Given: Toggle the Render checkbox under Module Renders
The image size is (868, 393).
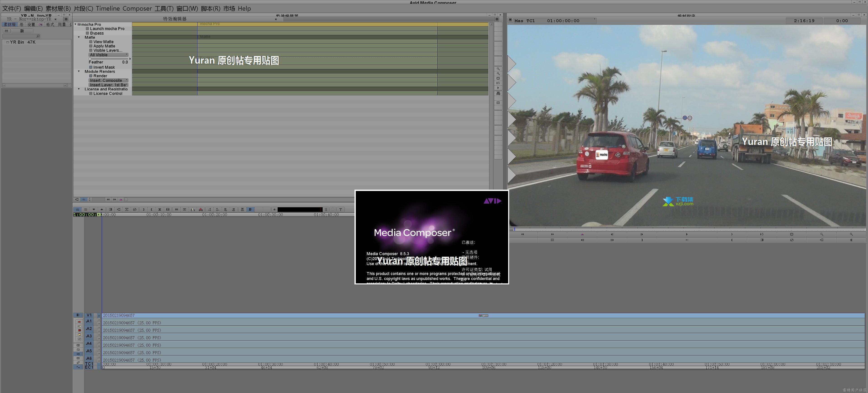Looking at the screenshot, I should coord(91,76).
